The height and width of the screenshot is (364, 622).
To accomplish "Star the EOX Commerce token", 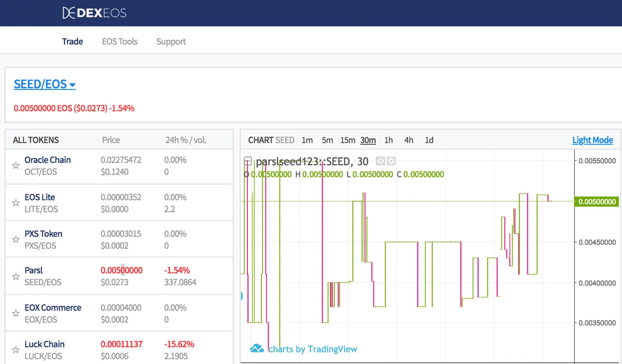I will click(16, 313).
